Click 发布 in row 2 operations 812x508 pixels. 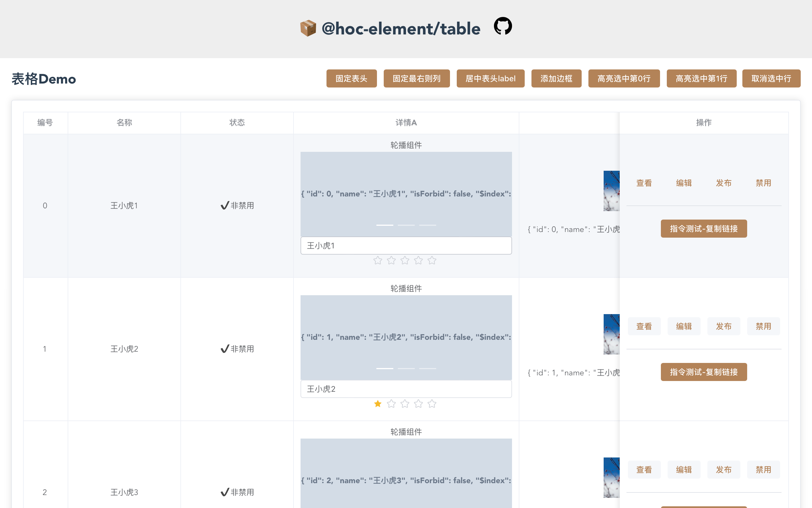[x=724, y=469]
